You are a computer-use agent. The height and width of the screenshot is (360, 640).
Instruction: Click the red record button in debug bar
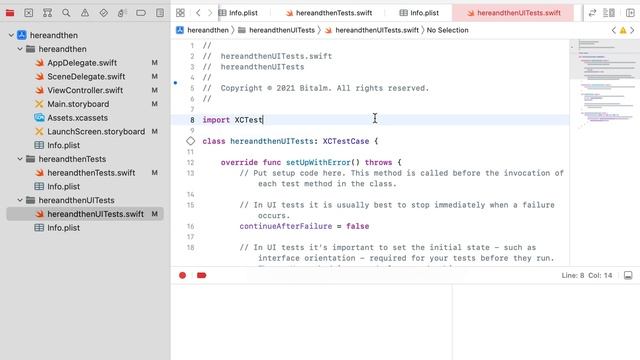click(x=182, y=276)
